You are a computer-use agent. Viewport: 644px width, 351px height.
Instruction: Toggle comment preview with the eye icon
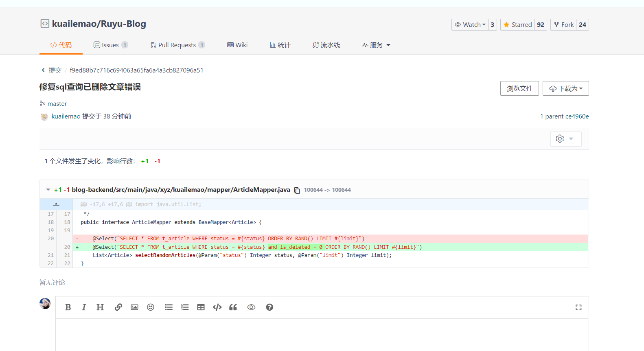coord(251,307)
